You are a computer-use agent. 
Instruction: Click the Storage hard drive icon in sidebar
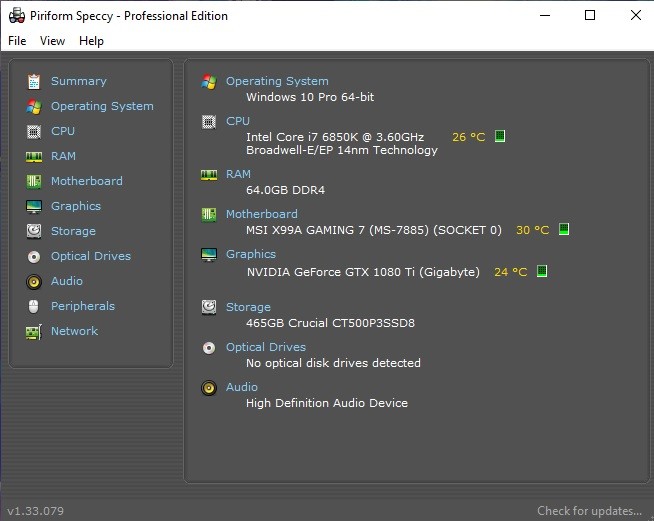coord(34,231)
